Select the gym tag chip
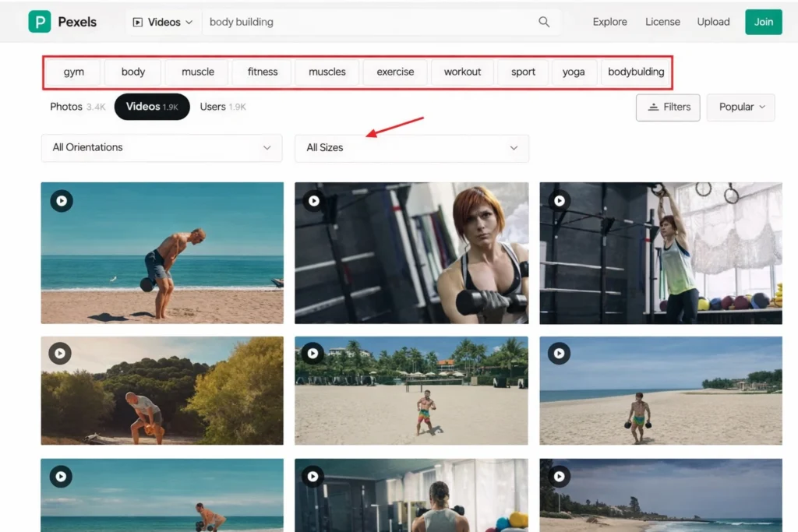The width and height of the screenshot is (798, 532). tap(74, 72)
